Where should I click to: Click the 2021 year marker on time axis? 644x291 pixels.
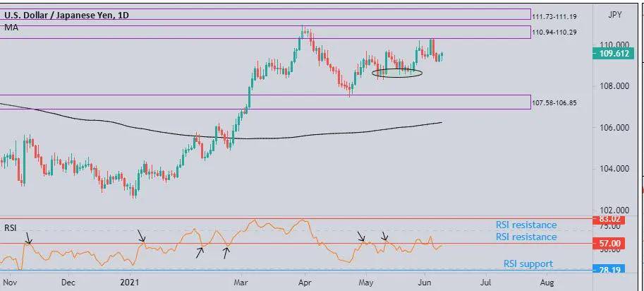(x=130, y=283)
